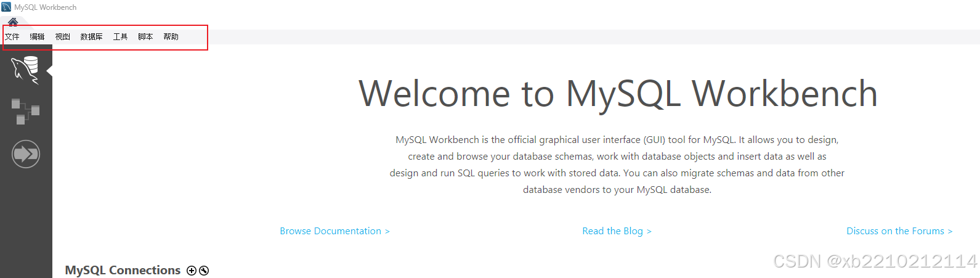Open the 编辑 menu
This screenshot has width=980, height=278.
point(38,37)
